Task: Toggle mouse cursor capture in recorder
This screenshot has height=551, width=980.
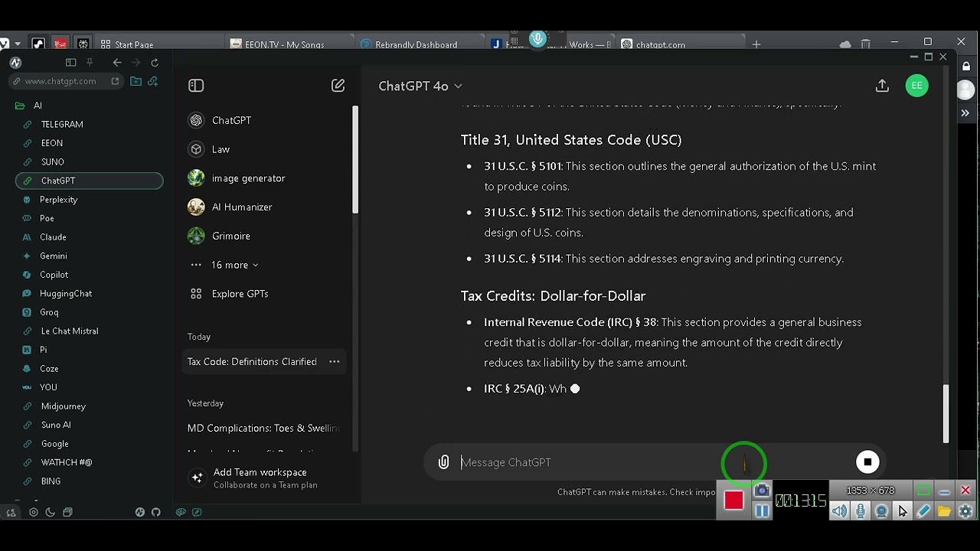Action: [x=903, y=511]
